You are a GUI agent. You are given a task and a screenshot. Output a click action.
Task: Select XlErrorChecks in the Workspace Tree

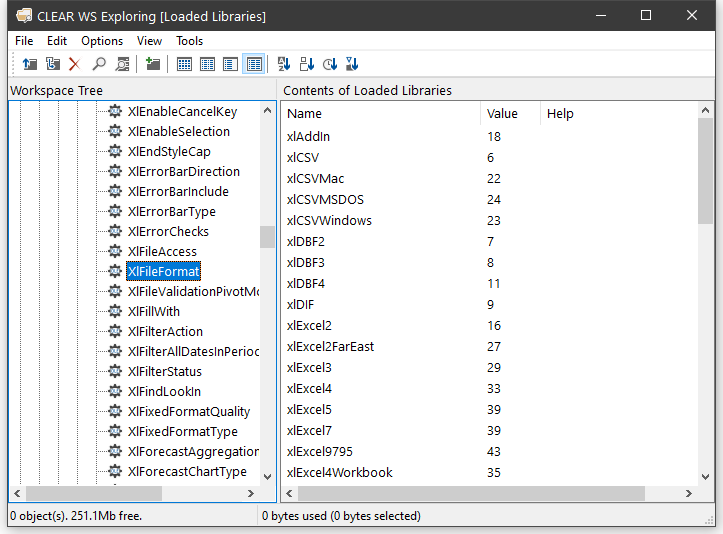pyautogui.click(x=168, y=232)
